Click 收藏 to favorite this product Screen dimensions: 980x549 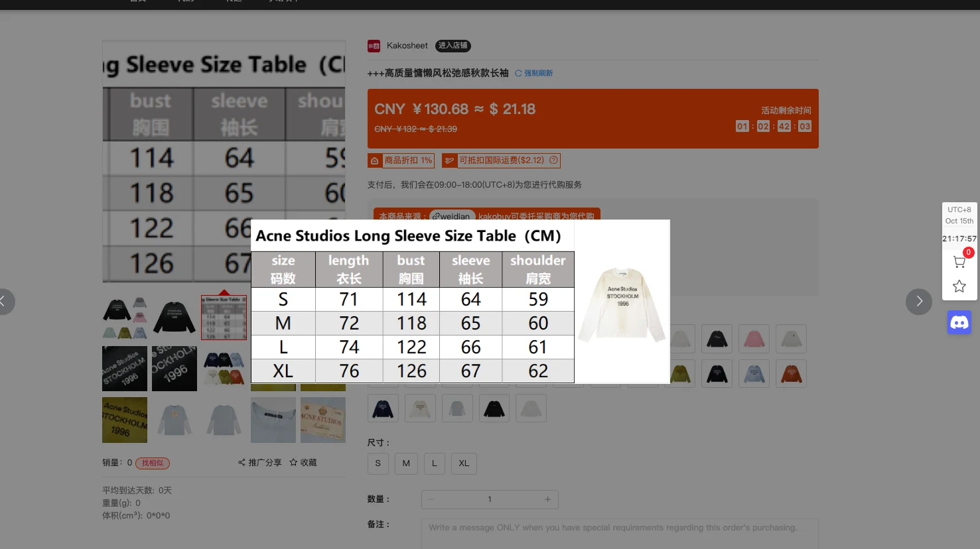coord(303,463)
